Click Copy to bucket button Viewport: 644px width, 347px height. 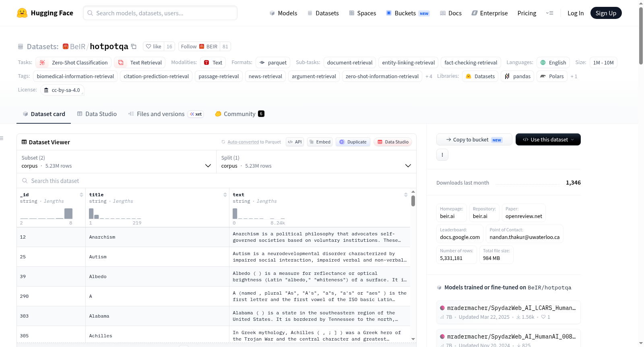(474, 139)
